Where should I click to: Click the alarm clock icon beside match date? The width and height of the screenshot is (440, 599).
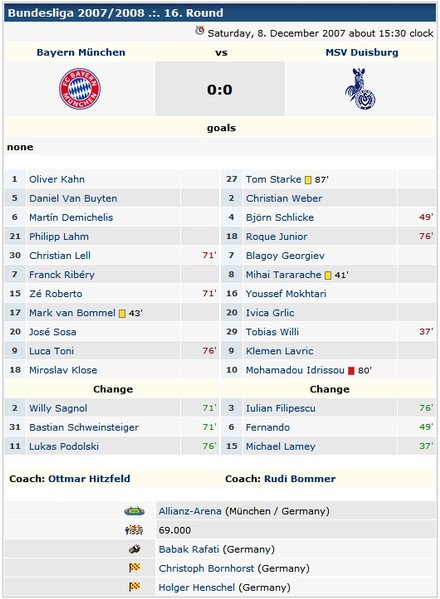(200, 31)
